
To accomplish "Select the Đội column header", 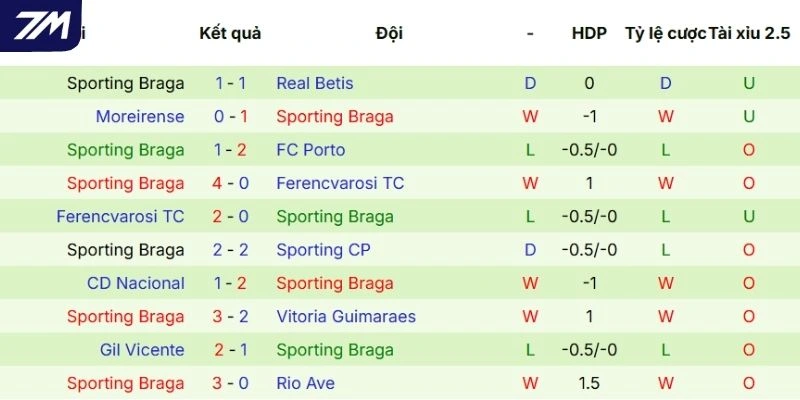I will coord(389,33).
